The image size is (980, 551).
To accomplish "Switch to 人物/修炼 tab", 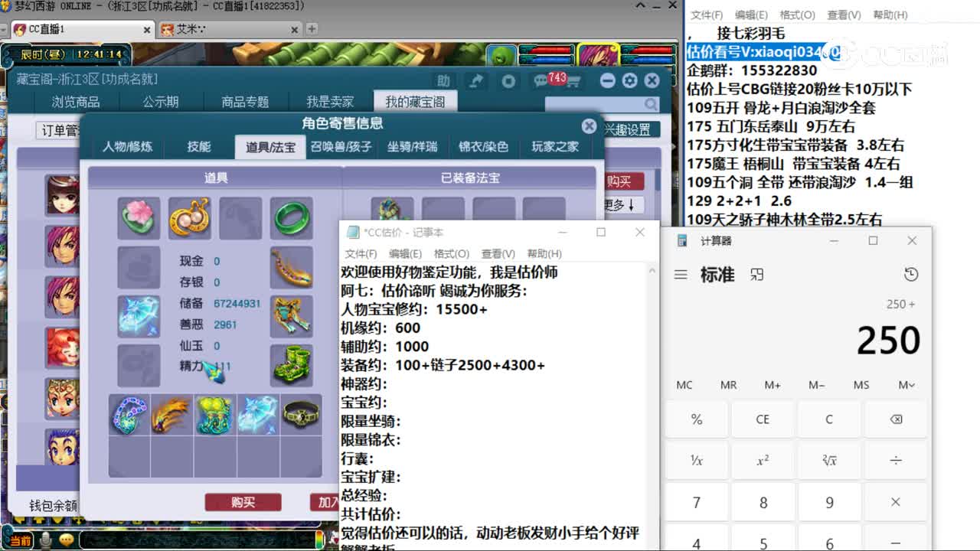I will click(x=127, y=147).
